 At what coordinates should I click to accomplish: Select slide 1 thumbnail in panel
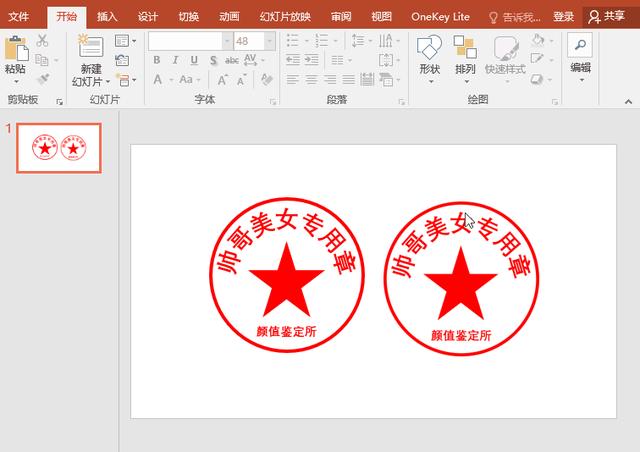coord(59,149)
